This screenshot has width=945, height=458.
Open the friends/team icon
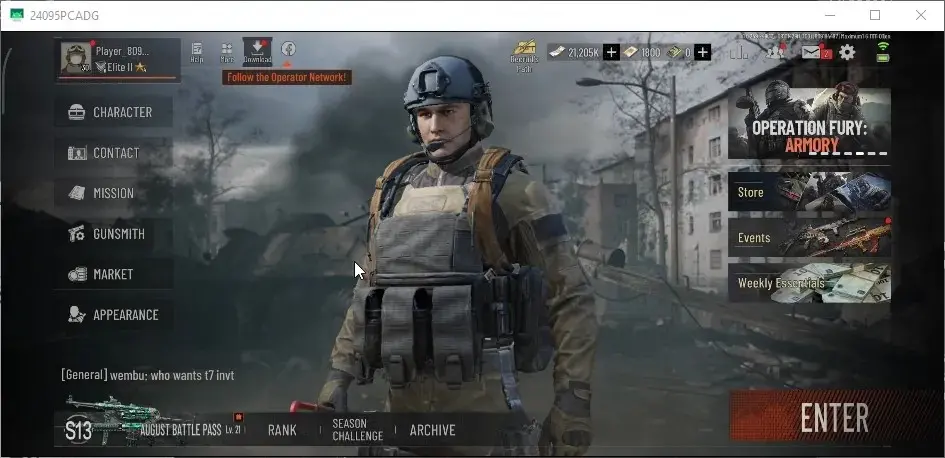[775, 52]
